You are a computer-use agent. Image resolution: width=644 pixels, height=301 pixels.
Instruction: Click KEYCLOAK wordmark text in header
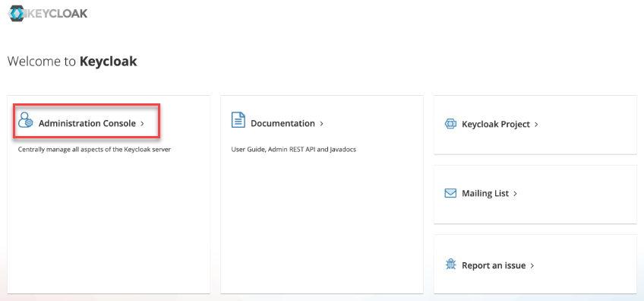(58, 13)
